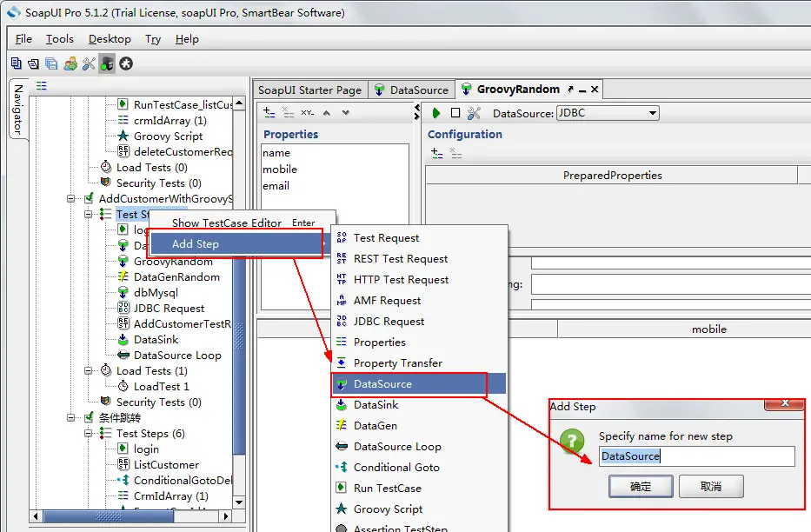Screen dimensions: 811x532
Task: Switch to the DataSource tab
Action: (412, 90)
